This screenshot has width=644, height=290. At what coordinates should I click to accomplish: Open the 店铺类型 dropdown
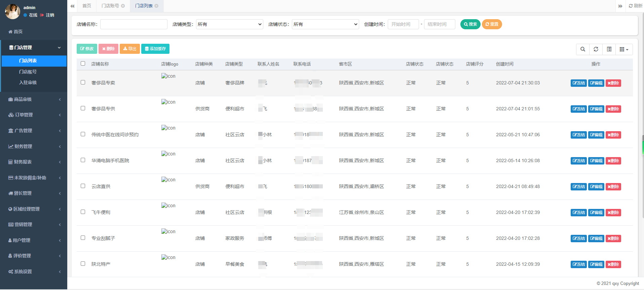(230, 24)
